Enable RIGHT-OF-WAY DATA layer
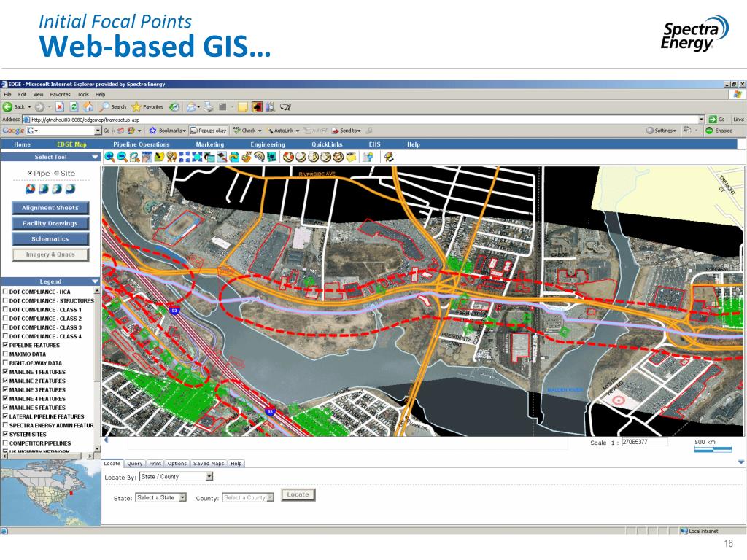747x560 pixels. pyautogui.click(x=5, y=363)
